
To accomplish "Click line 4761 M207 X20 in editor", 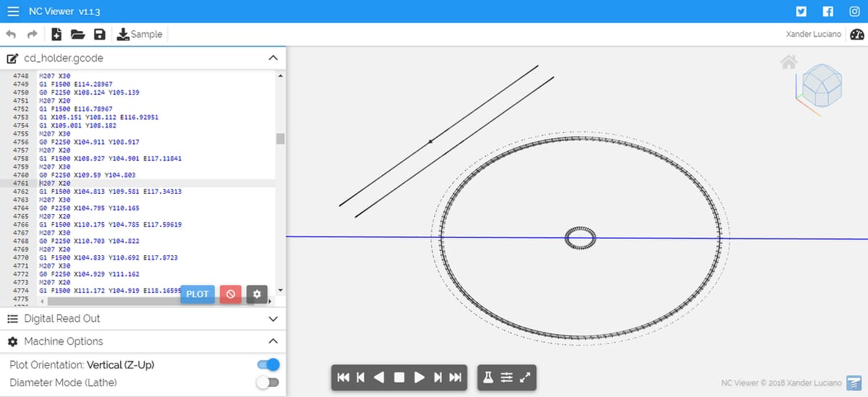I will tap(54, 183).
